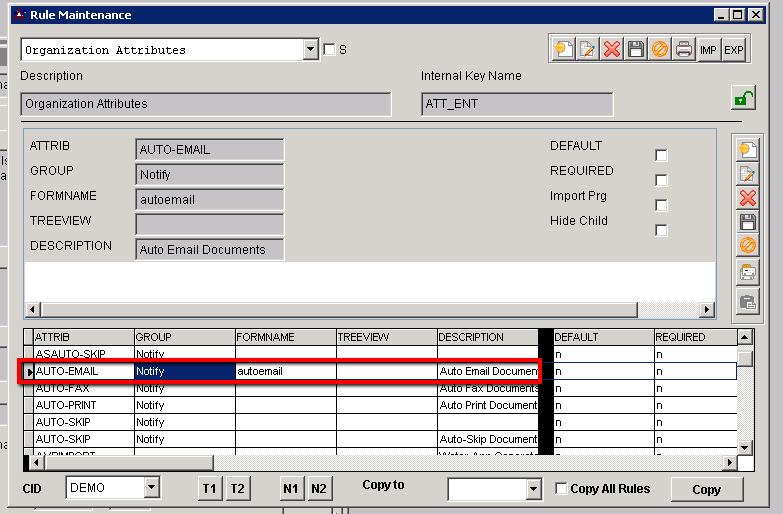Click inside the FORMNAME field containing autoemail
The image size is (783, 514).
pos(209,200)
